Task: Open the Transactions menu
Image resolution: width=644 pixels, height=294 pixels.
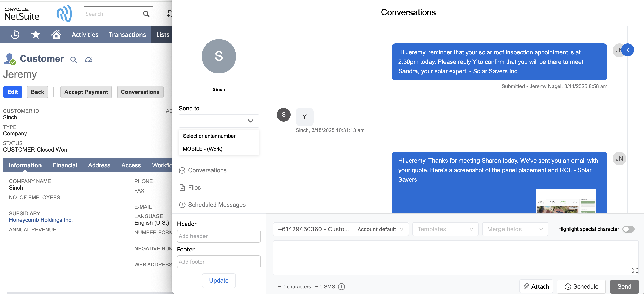Action: pyautogui.click(x=127, y=35)
